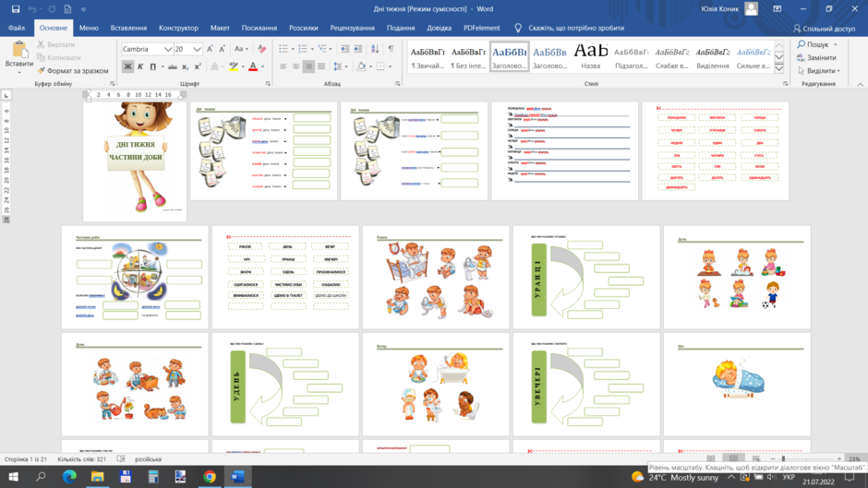
Task: Open Google Chrome from the taskbar
Action: pos(210,476)
